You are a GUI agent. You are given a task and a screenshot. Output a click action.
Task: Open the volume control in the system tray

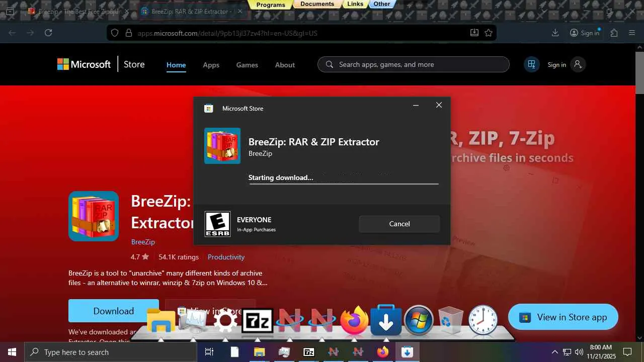579,352
